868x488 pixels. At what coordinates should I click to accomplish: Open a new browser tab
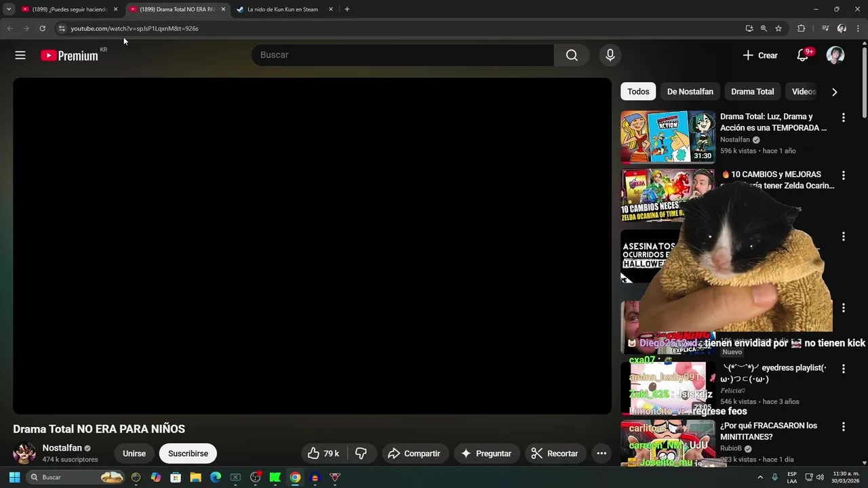tap(347, 9)
